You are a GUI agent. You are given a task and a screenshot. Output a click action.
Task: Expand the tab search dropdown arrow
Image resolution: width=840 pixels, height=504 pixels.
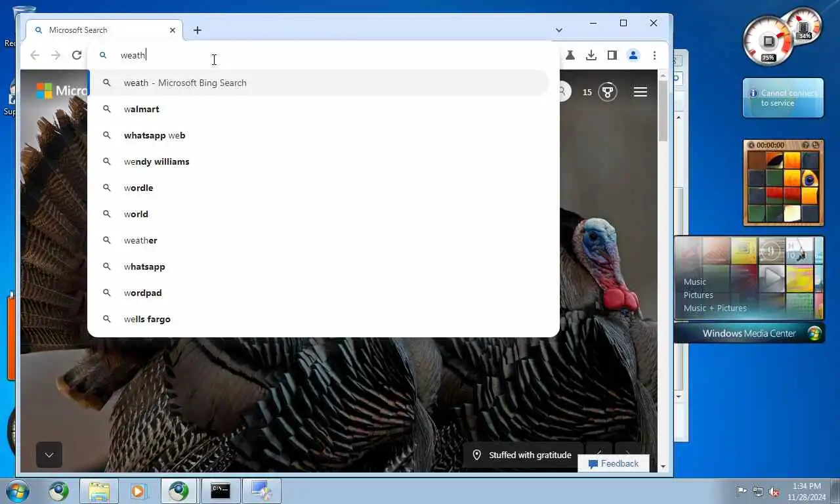(x=559, y=30)
